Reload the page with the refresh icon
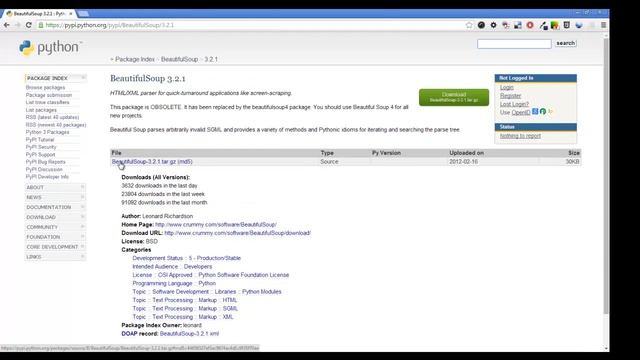 coord(29,25)
